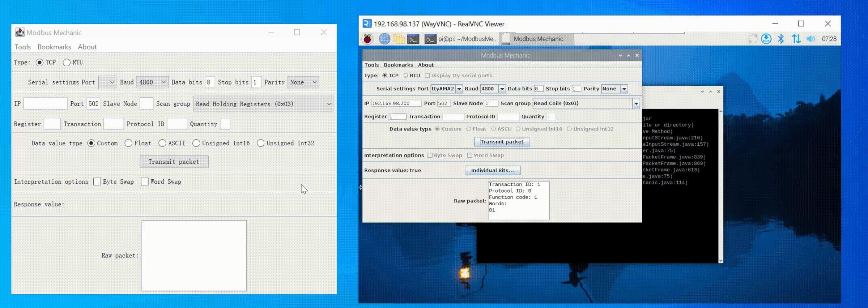Click the Slave Node field in Windows app

click(146, 104)
